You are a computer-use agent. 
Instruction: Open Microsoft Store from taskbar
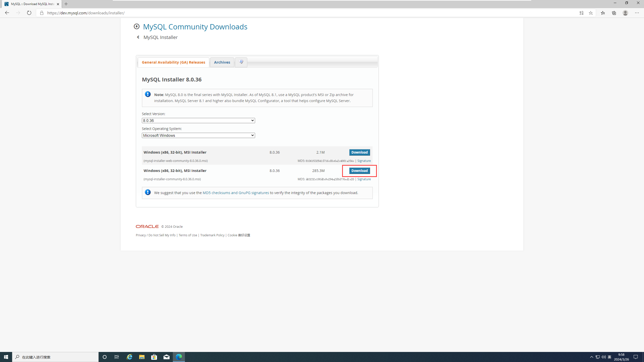click(x=154, y=357)
